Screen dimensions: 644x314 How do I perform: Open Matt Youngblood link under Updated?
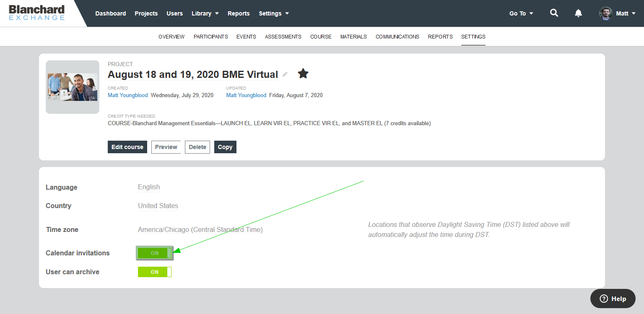[x=246, y=95]
